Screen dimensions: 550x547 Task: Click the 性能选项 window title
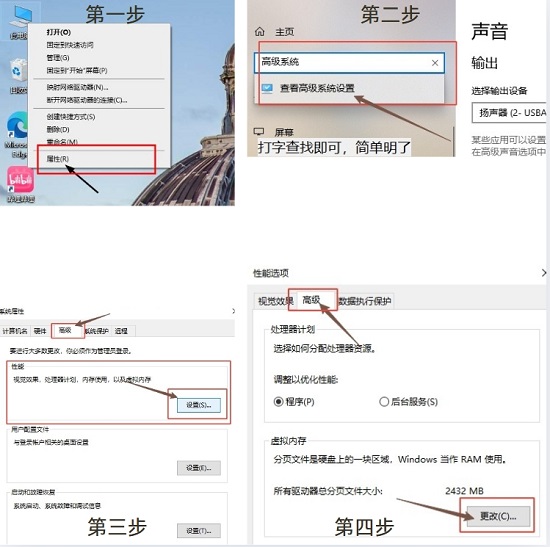271,273
